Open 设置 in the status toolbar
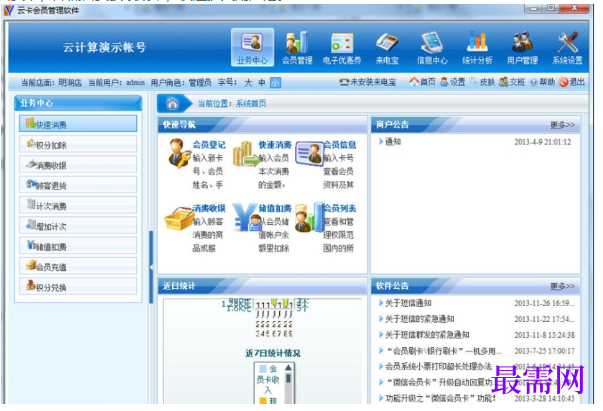This screenshot has width=603, height=411. pos(453,82)
